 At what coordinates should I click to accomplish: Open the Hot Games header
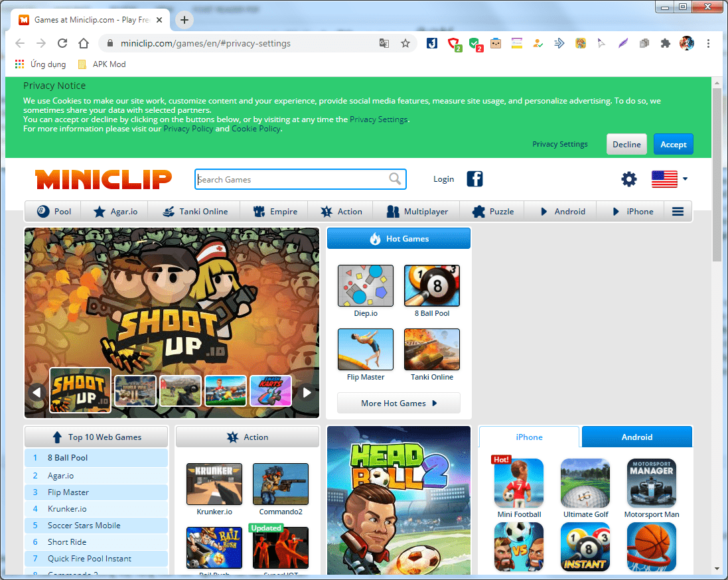(399, 239)
